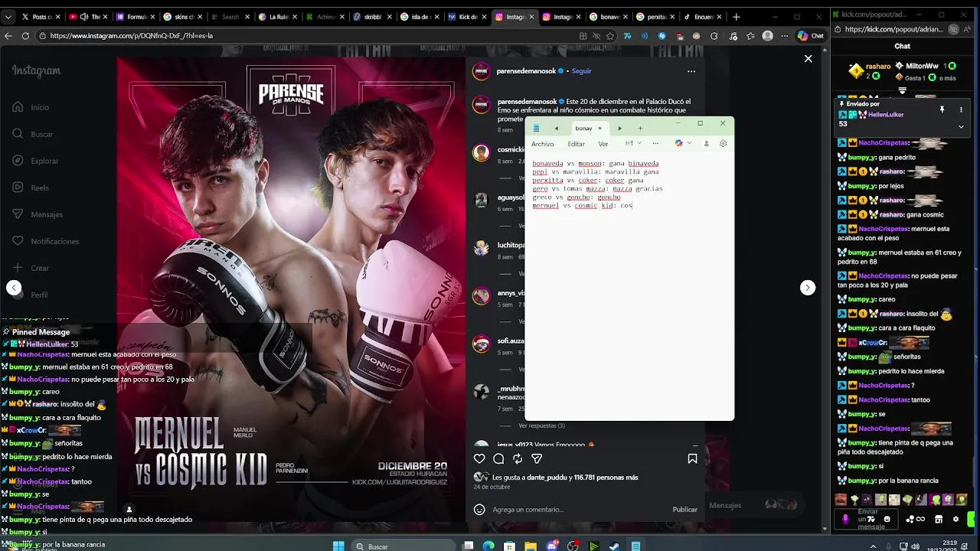This screenshot has height=551, width=980.
Task: Switch to the bonave Google tab
Action: pyautogui.click(x=610, y=16)
